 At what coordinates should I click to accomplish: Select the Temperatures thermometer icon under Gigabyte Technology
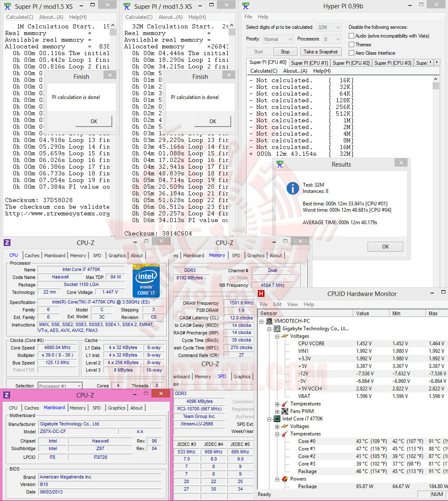(x=285, y=404)
